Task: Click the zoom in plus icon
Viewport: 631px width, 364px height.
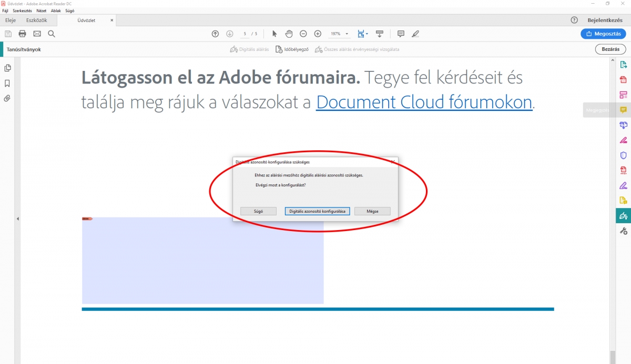Action: coord(318,34)
